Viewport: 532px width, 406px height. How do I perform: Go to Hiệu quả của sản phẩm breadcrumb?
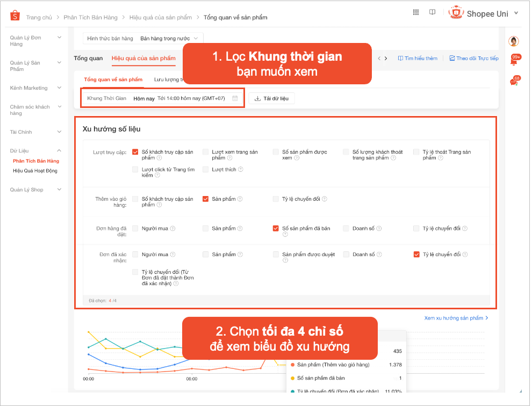161,17
